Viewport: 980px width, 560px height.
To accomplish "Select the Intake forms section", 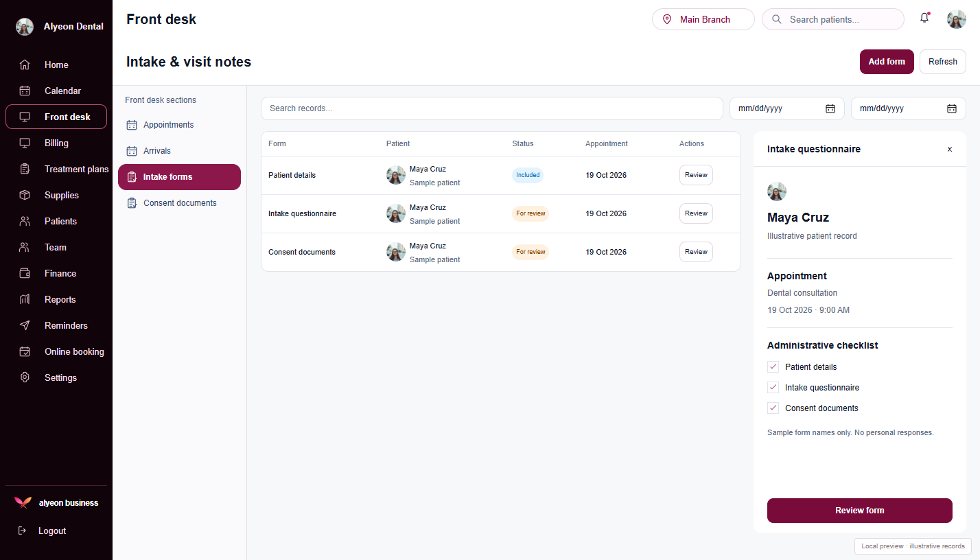I will click(x=179, y=177).
